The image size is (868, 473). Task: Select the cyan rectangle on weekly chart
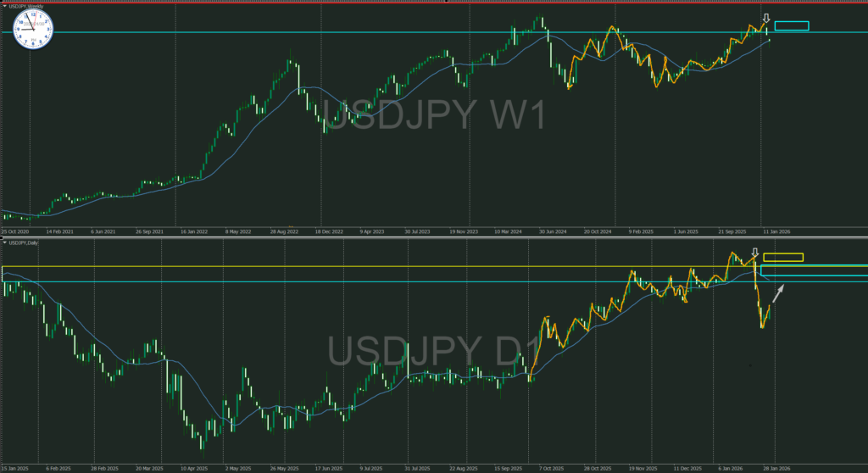click(792, 25)
